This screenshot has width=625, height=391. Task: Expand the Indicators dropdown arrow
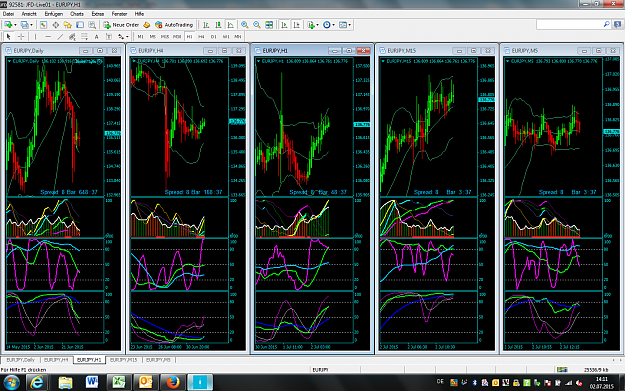coord(317,25)
